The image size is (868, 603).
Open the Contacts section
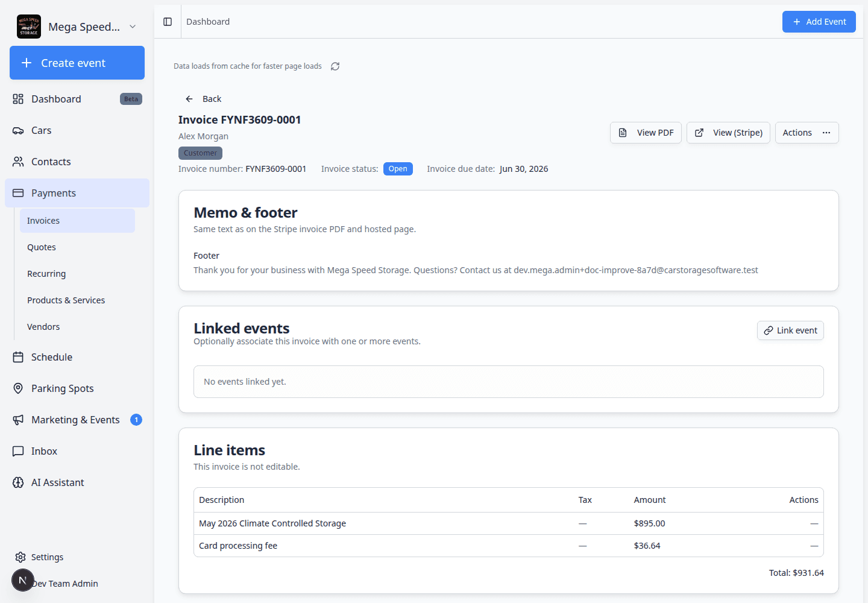pos(77,162)
